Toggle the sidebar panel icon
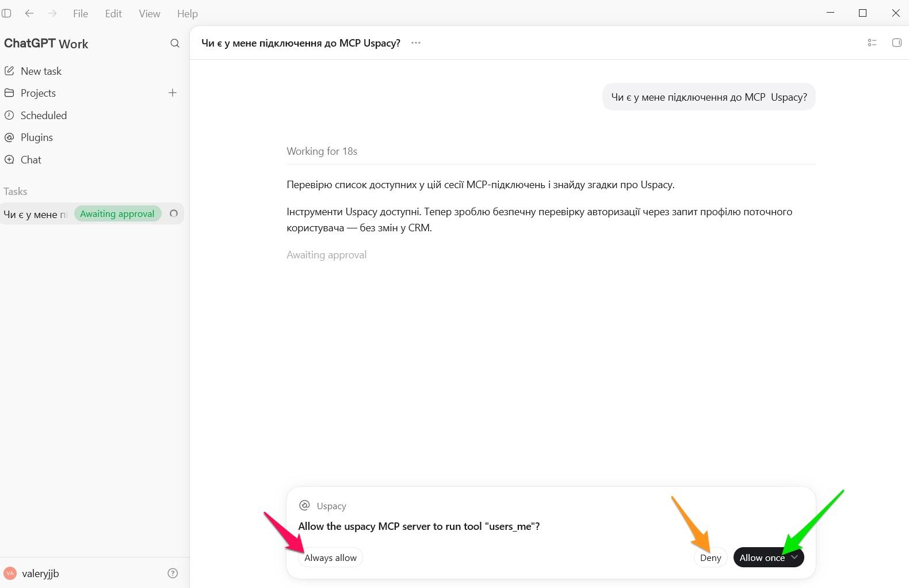 pos(7,13)
